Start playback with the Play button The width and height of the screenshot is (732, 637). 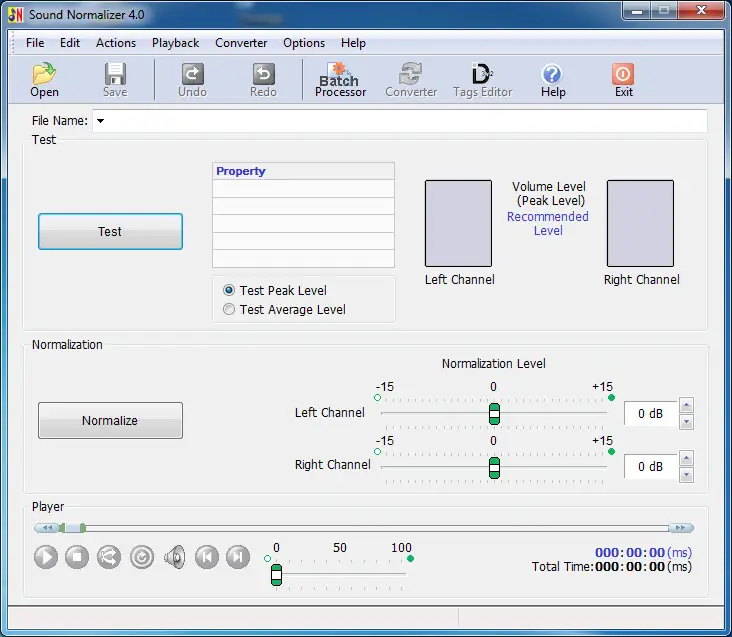pos(46,557)
